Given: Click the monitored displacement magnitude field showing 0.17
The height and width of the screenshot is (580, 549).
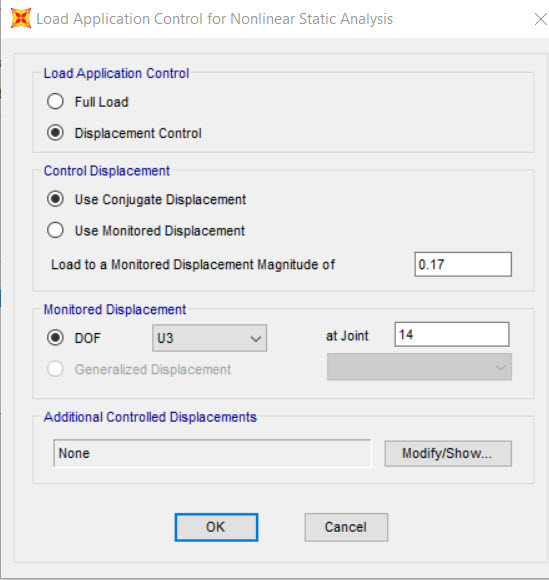Looking at the screenshot, I should click(463, 264).
